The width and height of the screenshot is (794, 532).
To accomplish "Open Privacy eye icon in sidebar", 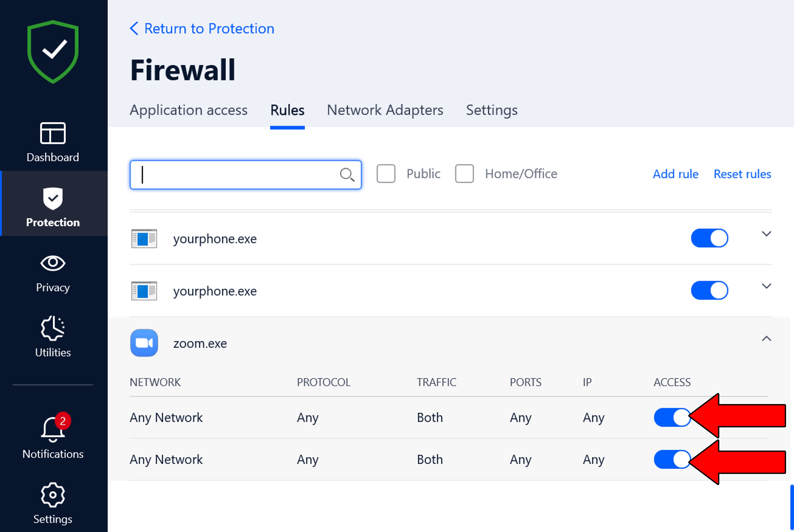I will 53,263.
